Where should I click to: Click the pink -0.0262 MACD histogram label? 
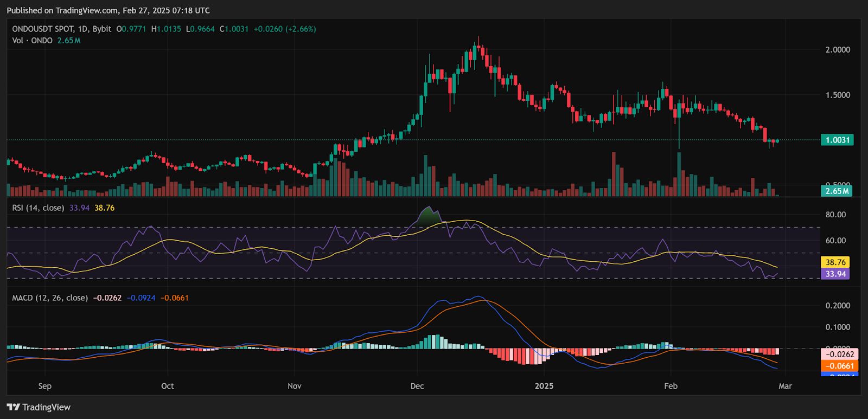pyautogui.click(x=839, y=354)
